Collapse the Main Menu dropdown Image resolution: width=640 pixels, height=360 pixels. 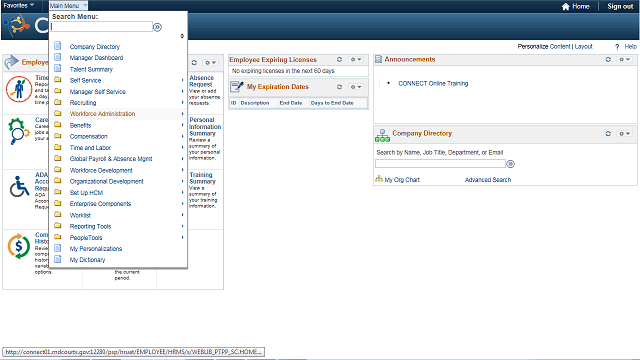(68, 6)
